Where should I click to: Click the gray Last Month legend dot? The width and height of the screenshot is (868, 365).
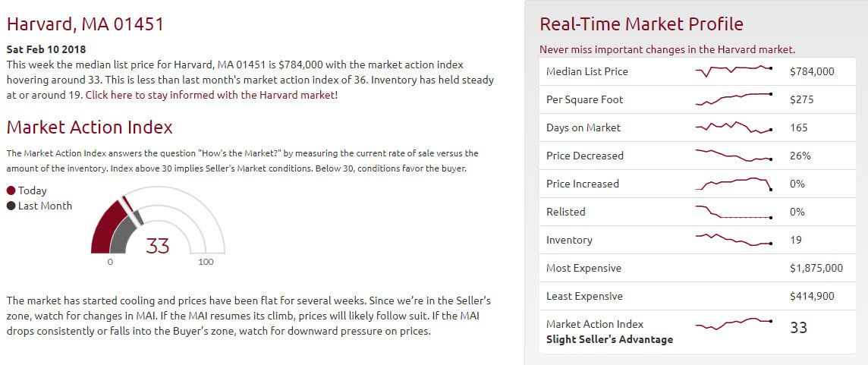pyautogui.click(x=11, y=206)
